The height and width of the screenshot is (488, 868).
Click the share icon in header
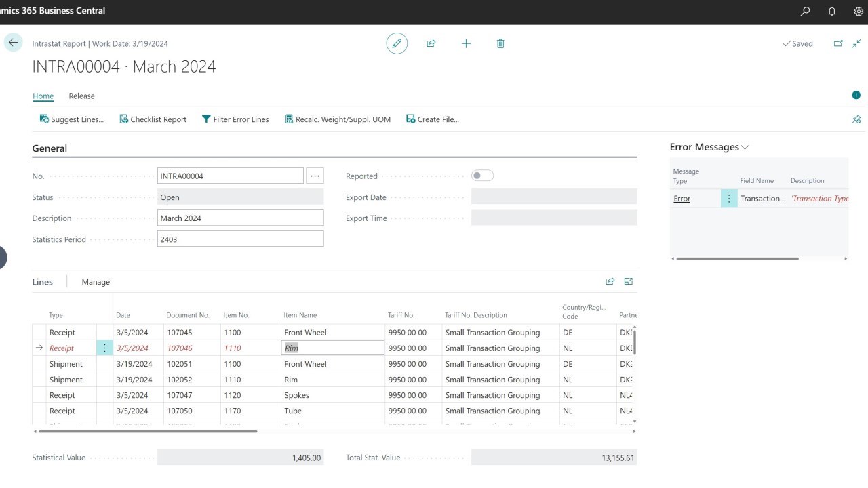pos(431,43)
